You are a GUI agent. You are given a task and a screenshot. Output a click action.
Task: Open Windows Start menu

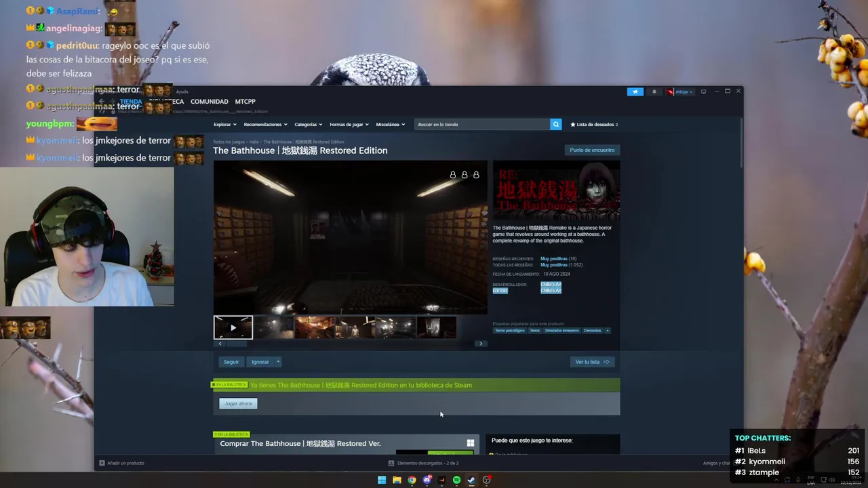point(382,480)
